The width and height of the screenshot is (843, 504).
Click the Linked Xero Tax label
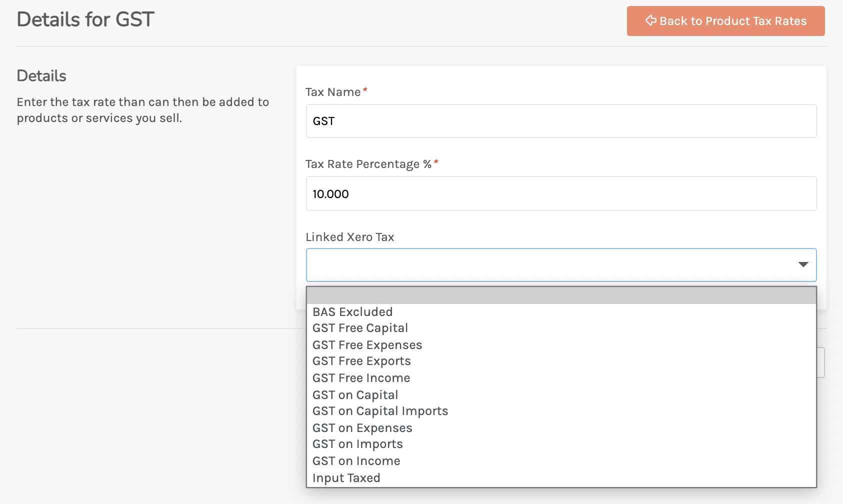(x=349, y=237)
